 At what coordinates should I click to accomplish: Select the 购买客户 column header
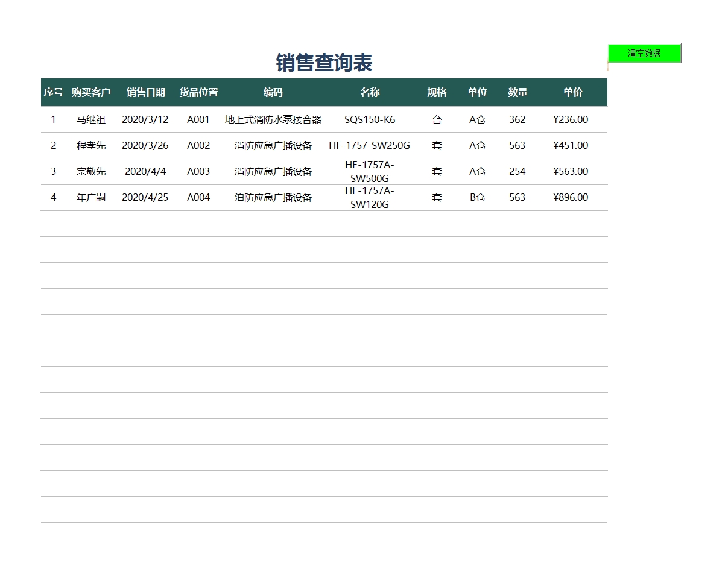tap(91, 92)
